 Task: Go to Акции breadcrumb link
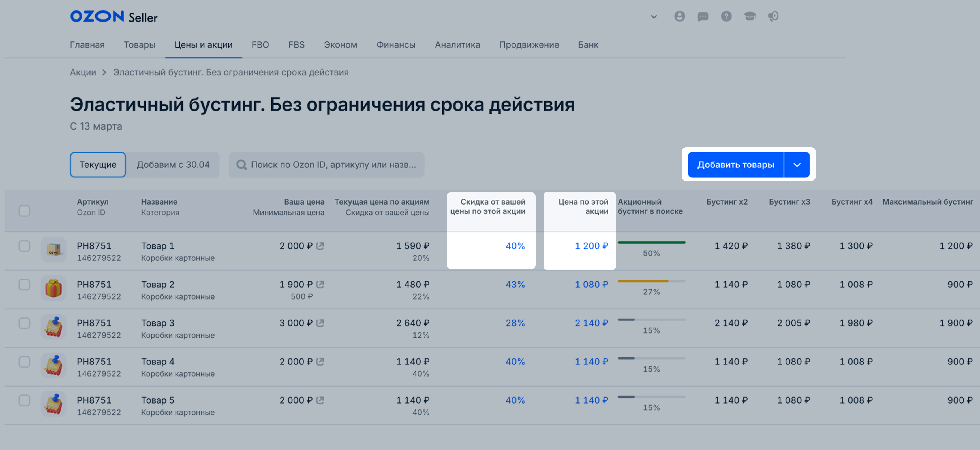(83, 72)
